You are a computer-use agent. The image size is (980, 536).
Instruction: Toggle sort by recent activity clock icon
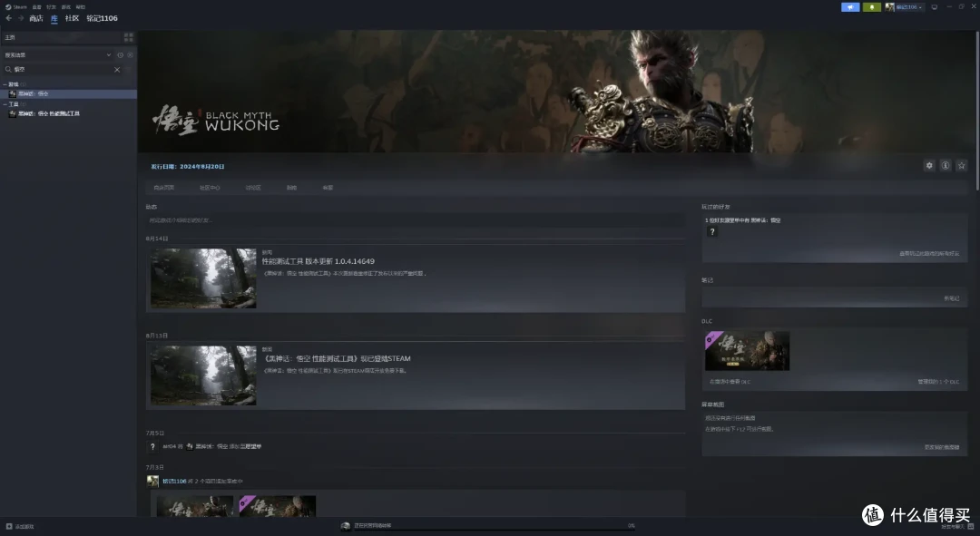[120, 55]
